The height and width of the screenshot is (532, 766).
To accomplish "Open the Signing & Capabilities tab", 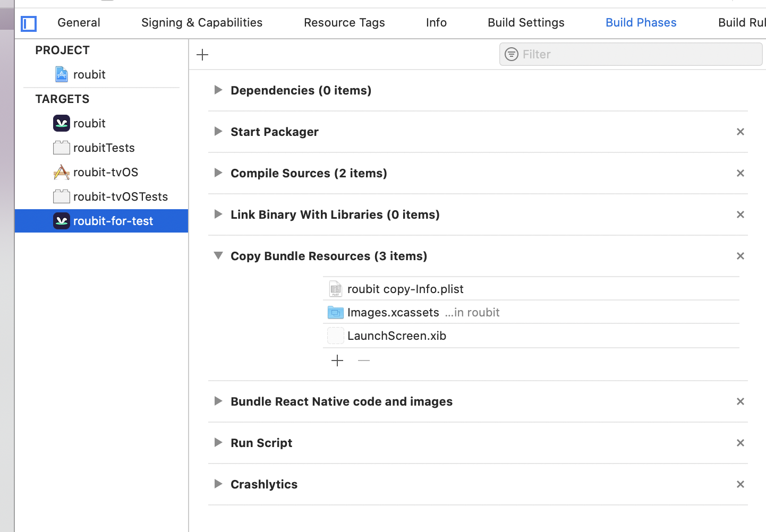I will pyautogui.click(x=202, y=22).
